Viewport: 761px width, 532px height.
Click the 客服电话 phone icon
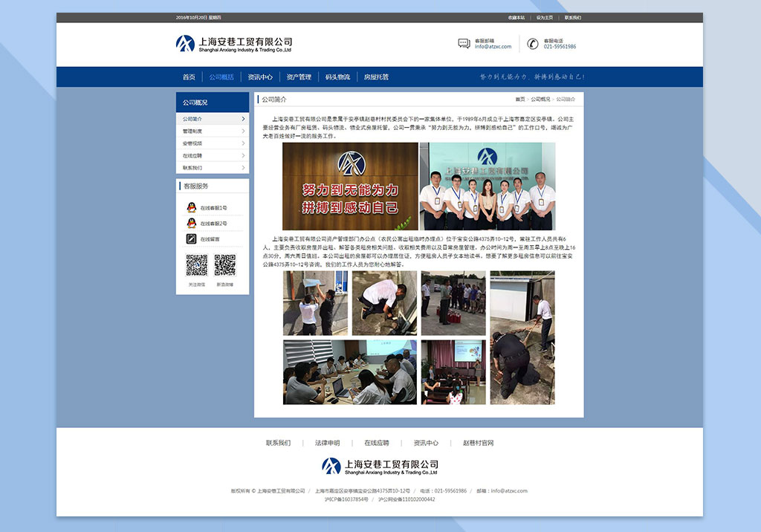pyautogui.click(x=533, y=44)
